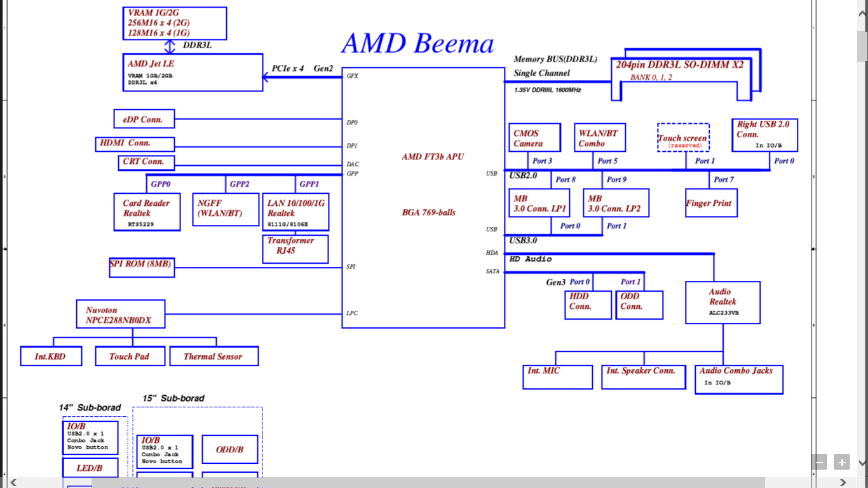
Task: Select the Audio Combo Jacks box
Action: (x=739, y=379)
